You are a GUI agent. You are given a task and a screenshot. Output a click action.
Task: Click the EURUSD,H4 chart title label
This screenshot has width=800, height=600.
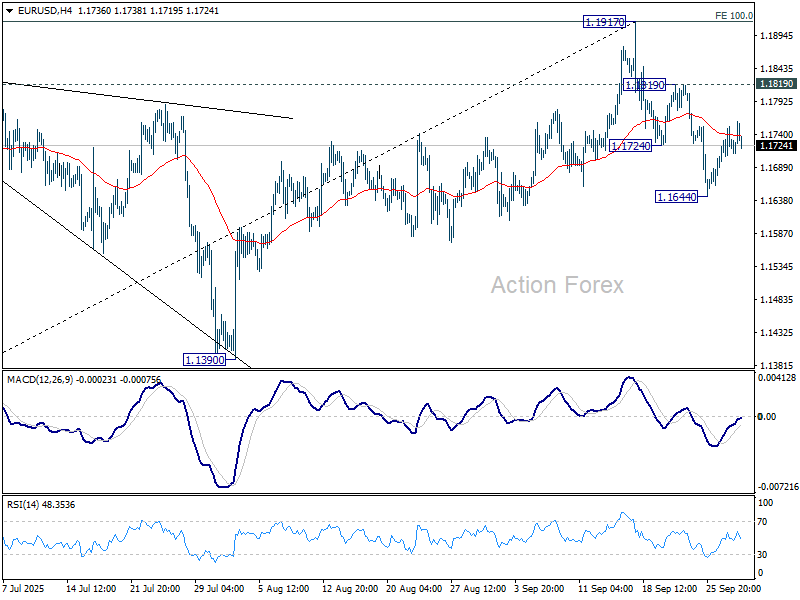(x=41, y=10)
